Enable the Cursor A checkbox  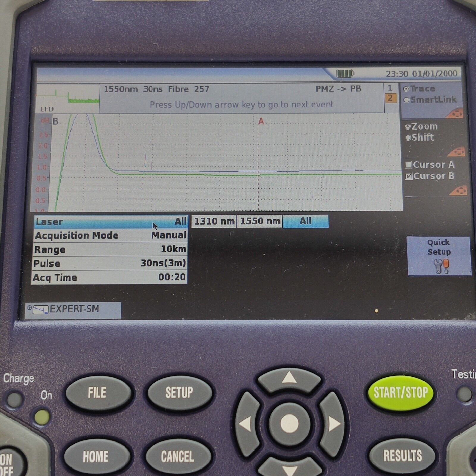click(409, 165)
